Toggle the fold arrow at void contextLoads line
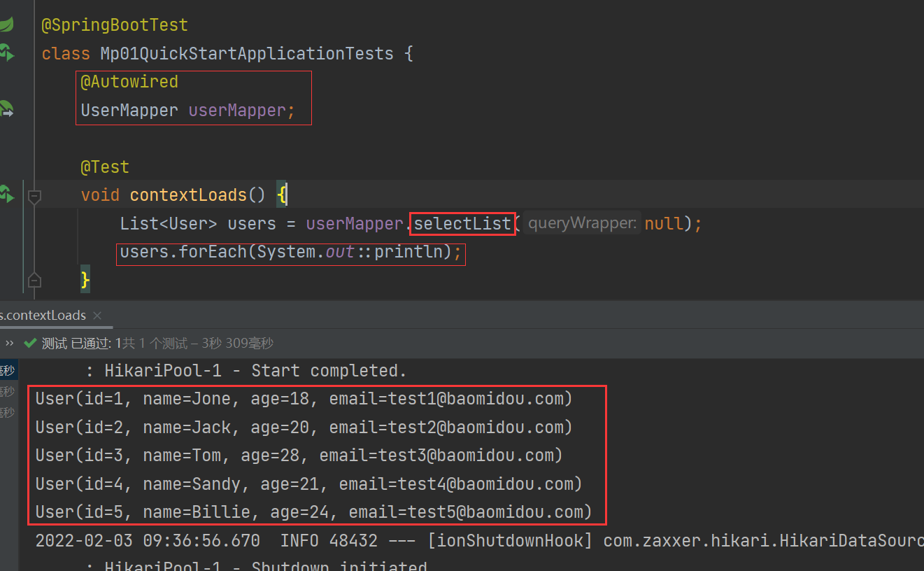924x571 pixels. 34,197
